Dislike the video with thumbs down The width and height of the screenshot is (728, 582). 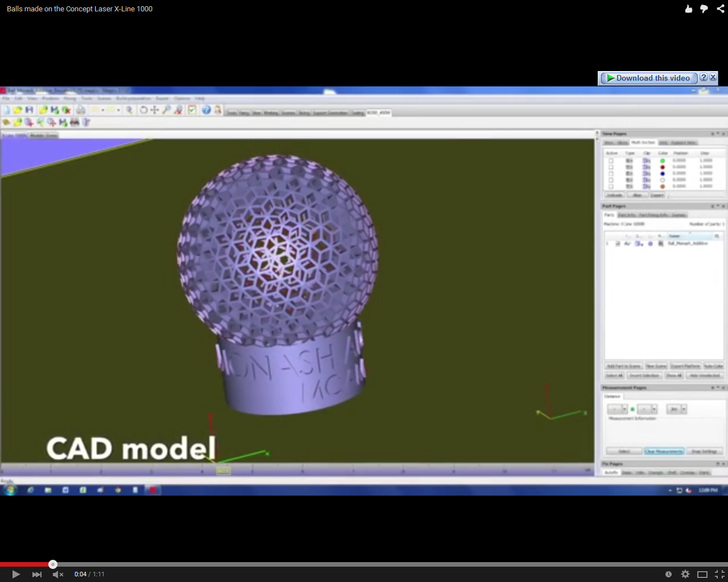(x=704, y=9)
